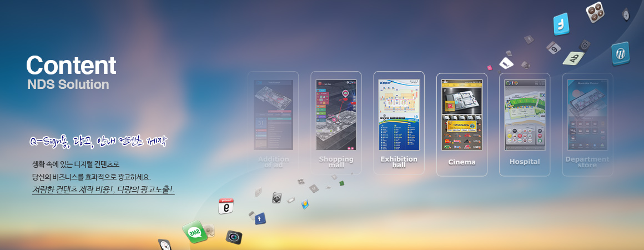Click the black camera lens icon
644x250 pixels.
click(x=234, y=237)
